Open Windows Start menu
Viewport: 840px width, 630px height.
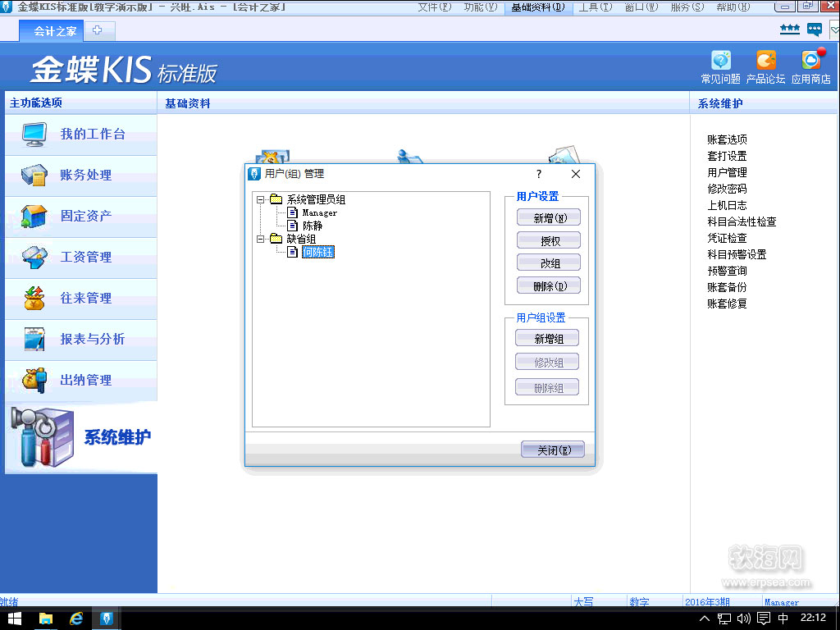(x=15, y=619)
